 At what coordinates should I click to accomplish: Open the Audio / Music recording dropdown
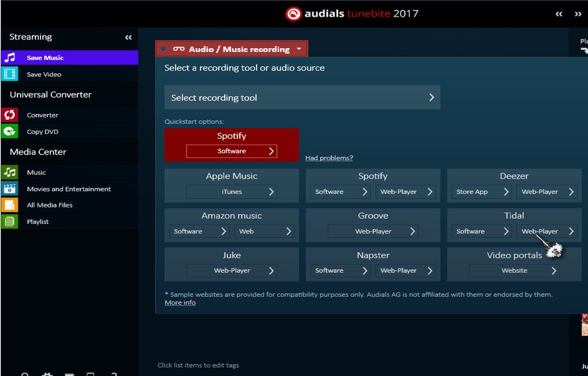pos(232,49)
